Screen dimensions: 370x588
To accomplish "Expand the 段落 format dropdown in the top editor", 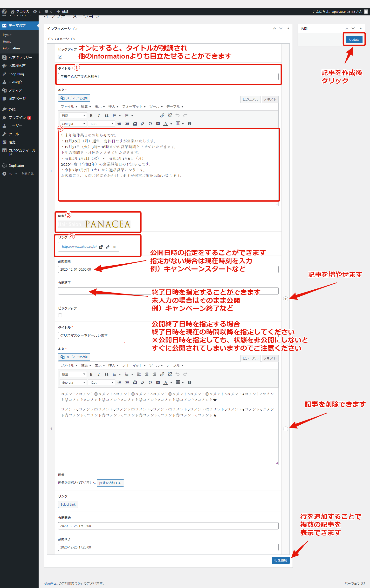I will pos(73,115).
